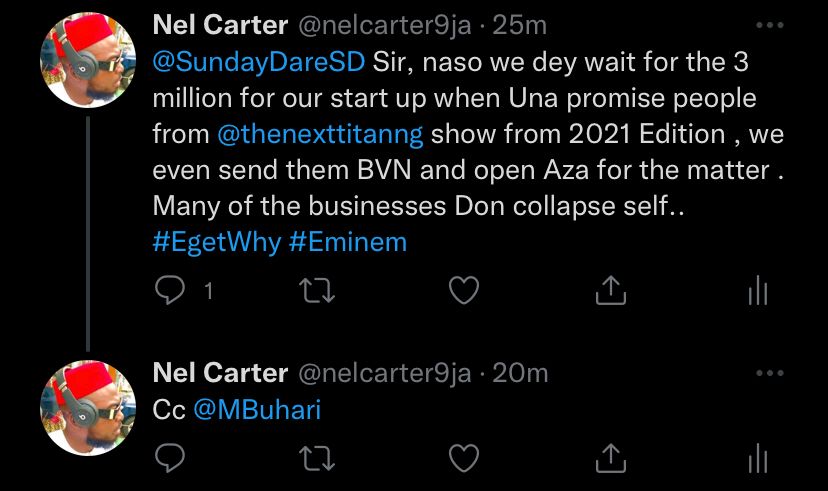Open more options menu on first tweet

[x=769, y=25]
